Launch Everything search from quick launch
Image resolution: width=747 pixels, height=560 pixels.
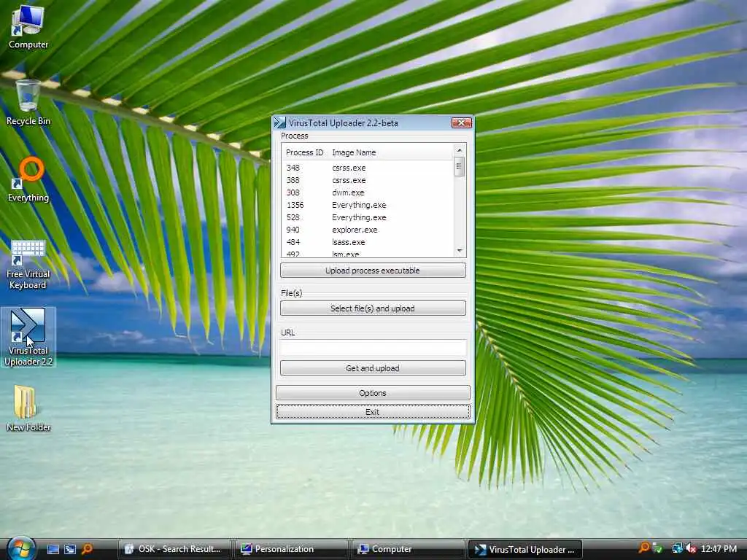(88, 549)
